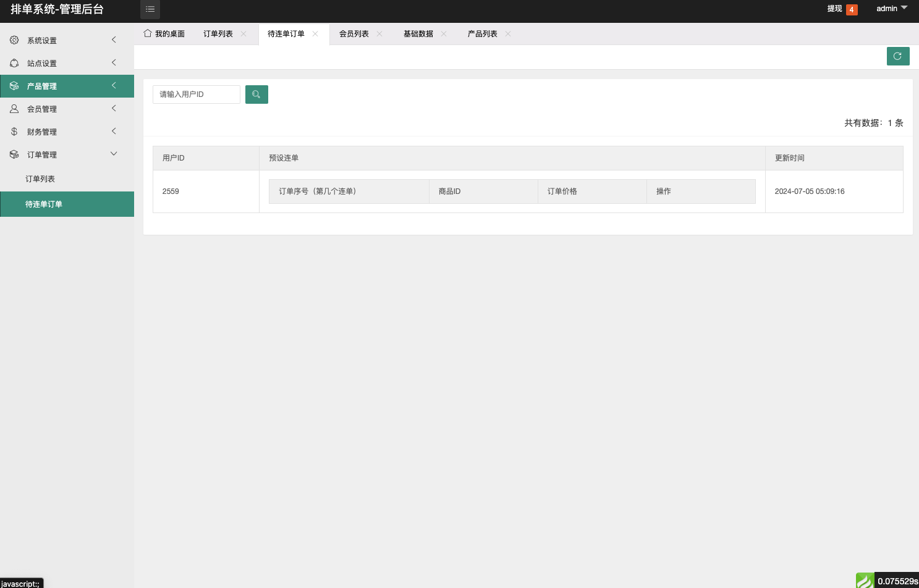Expand the 会员管理 menu chevron
Viewport: 919px width, 588px height.
(114, 108)
